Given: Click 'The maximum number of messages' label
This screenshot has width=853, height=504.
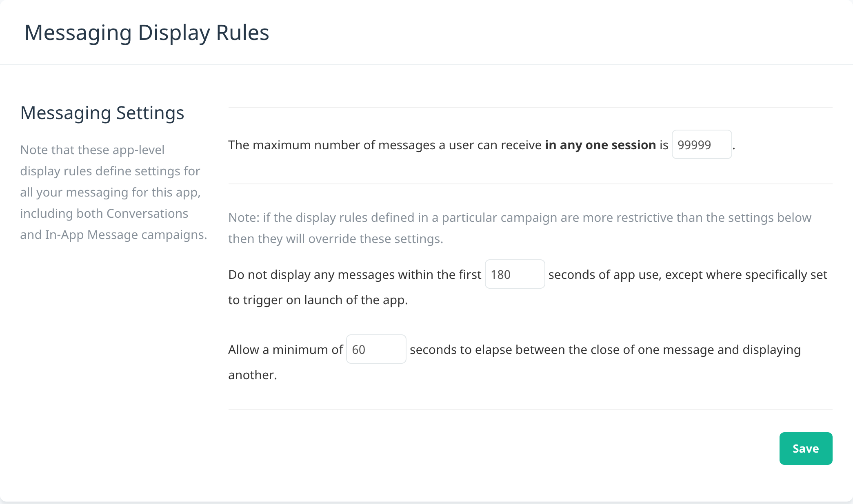Looking at the screenshot, I should point(332,145).
